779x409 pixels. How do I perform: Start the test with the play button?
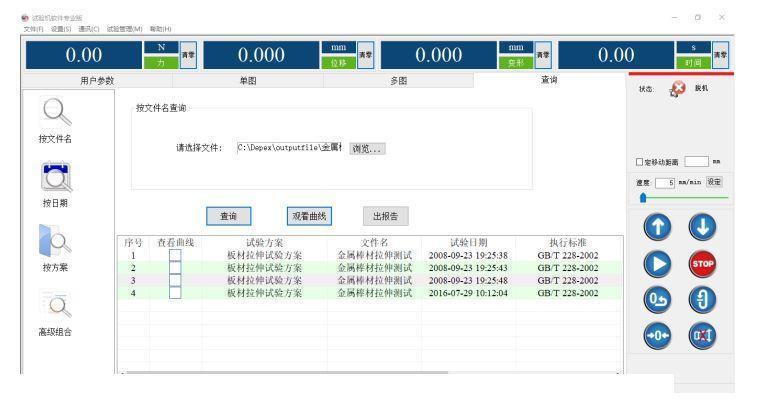(657, 264)
